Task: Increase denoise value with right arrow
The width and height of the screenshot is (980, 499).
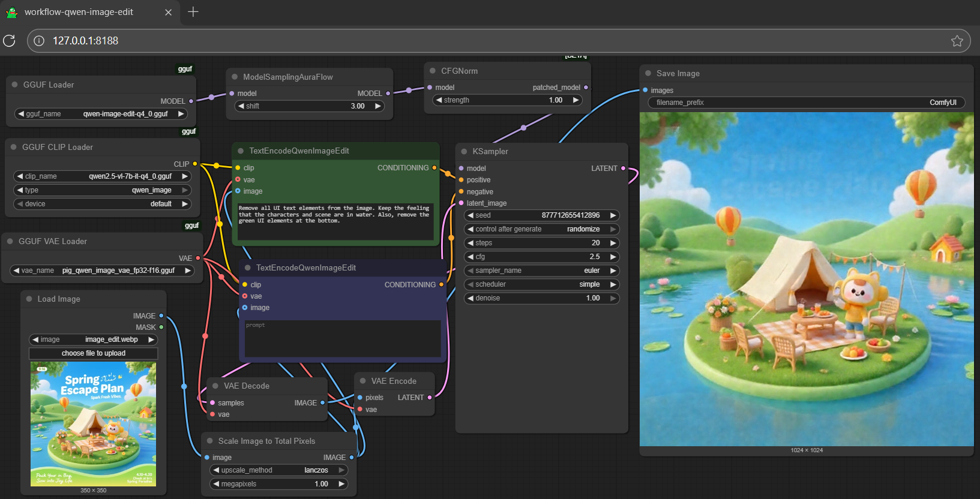Action: click(613, 298)
